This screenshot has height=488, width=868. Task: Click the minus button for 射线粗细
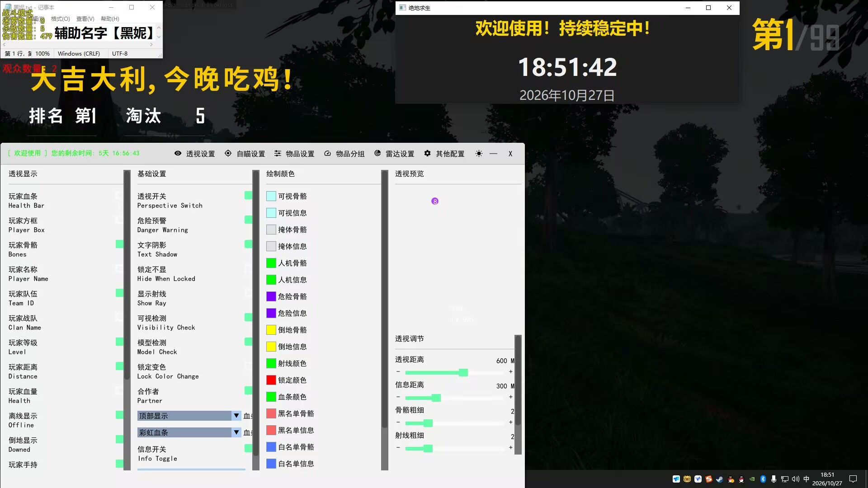point(398,448)
